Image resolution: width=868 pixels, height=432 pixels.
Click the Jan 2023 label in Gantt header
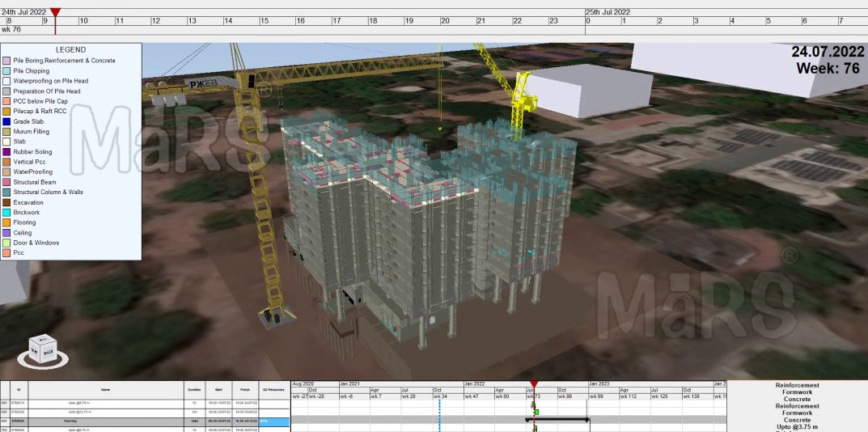point(600,383)
